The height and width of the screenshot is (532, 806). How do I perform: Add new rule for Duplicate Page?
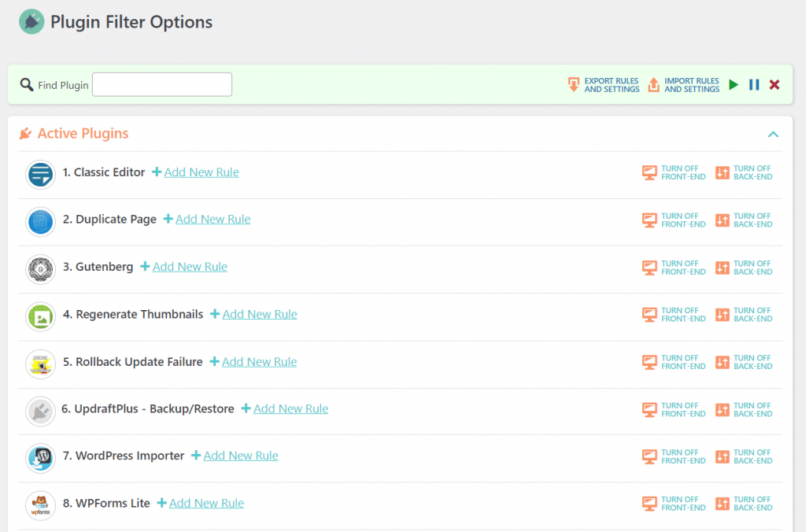pyautogui.click(x=207, y=219)
